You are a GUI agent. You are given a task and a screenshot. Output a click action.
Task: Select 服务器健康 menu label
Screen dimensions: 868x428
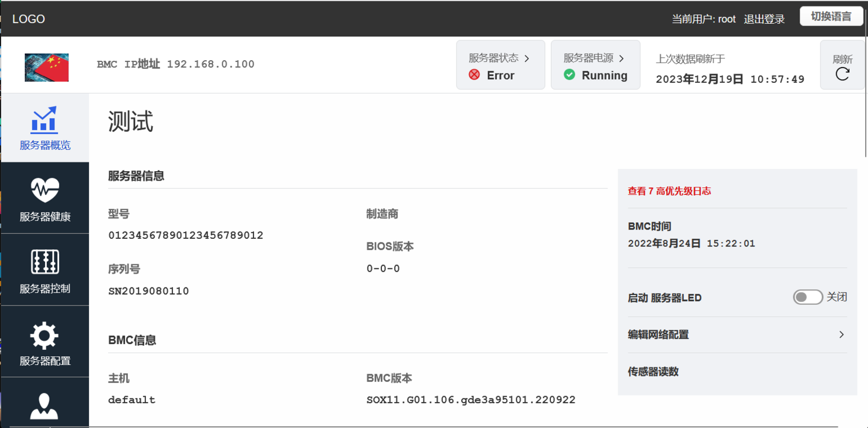(x=45, y=217)
